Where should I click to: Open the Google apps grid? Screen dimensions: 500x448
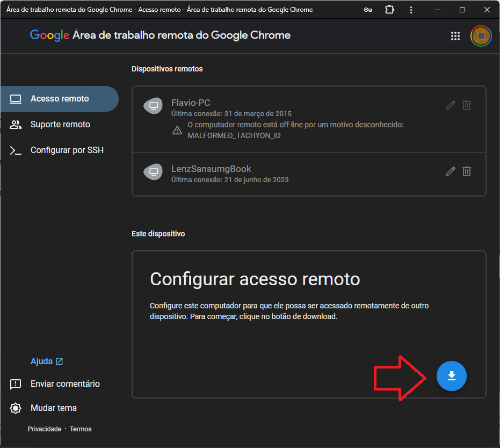(x=455, y=36)
